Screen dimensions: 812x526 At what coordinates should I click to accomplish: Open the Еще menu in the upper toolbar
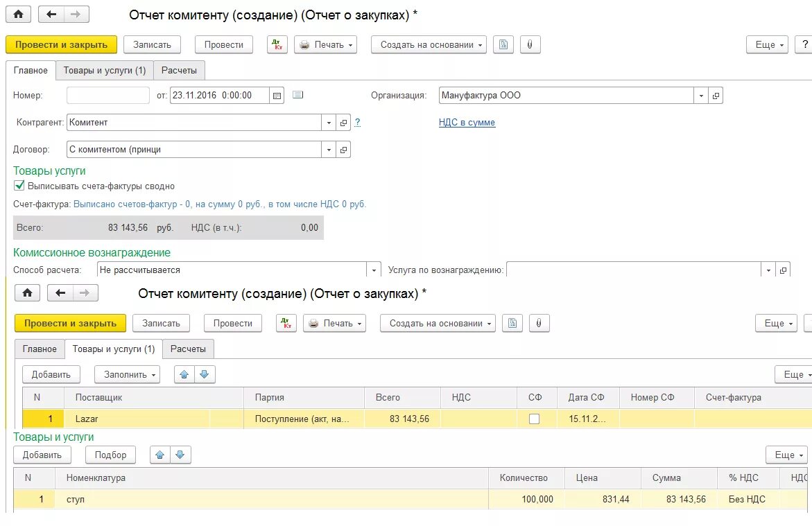767,44
